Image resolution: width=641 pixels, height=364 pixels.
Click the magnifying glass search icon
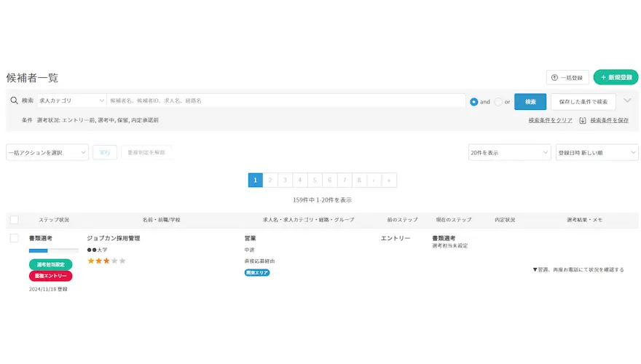pos(14,100)
